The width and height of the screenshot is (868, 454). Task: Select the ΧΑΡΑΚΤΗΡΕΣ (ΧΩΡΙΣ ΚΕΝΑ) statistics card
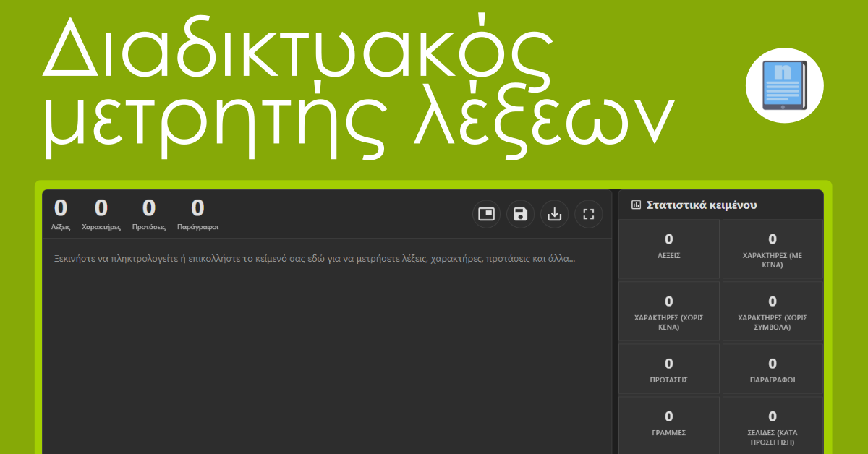[669, 311]
